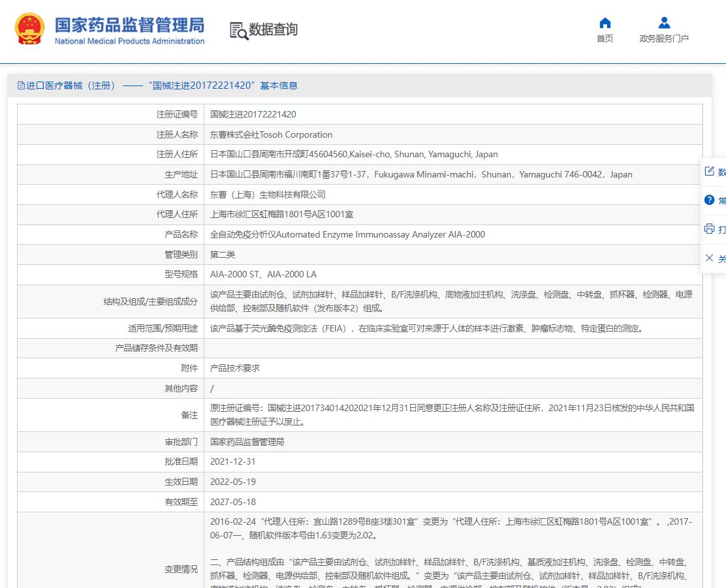The width and height of the screenshot is (726, 588).
Task: Click the 有效期至 row label
Action: [181, 502]
